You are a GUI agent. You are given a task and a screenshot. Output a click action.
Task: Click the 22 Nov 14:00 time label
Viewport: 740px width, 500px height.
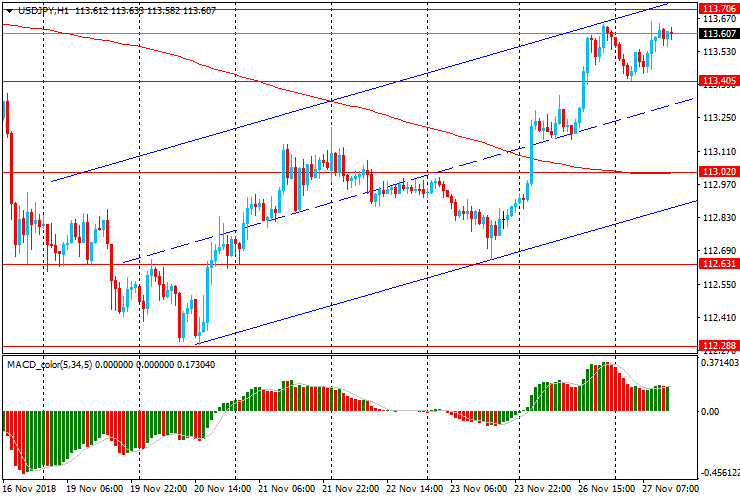[x=414, y=488]
